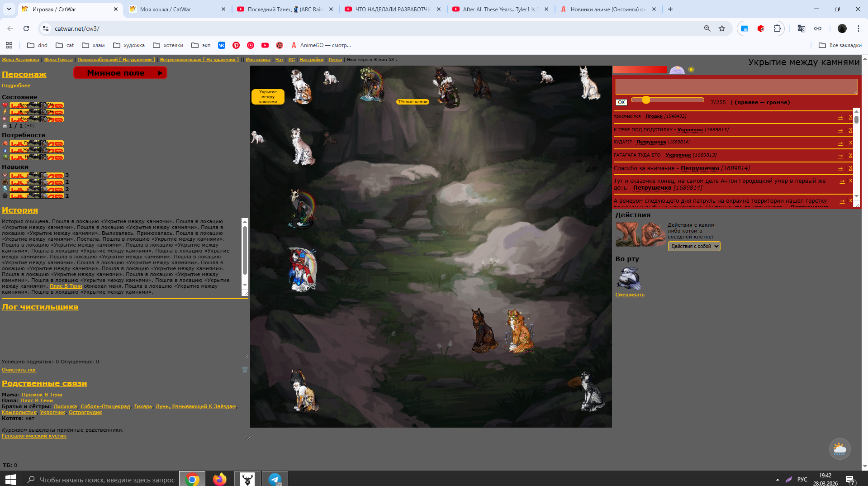Click the deer skull app in taskbar
Image resolution: width=868 pixels, height=486 pixels.
247,479
